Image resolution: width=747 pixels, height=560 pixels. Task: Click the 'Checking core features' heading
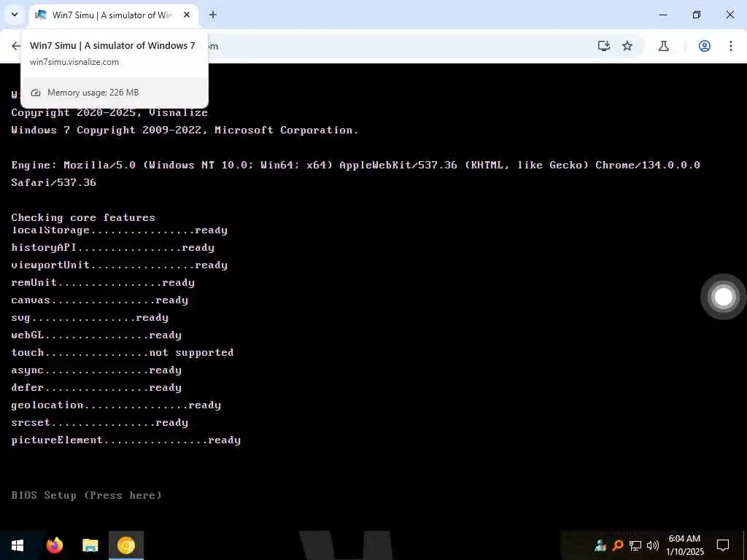pos(83,217)
